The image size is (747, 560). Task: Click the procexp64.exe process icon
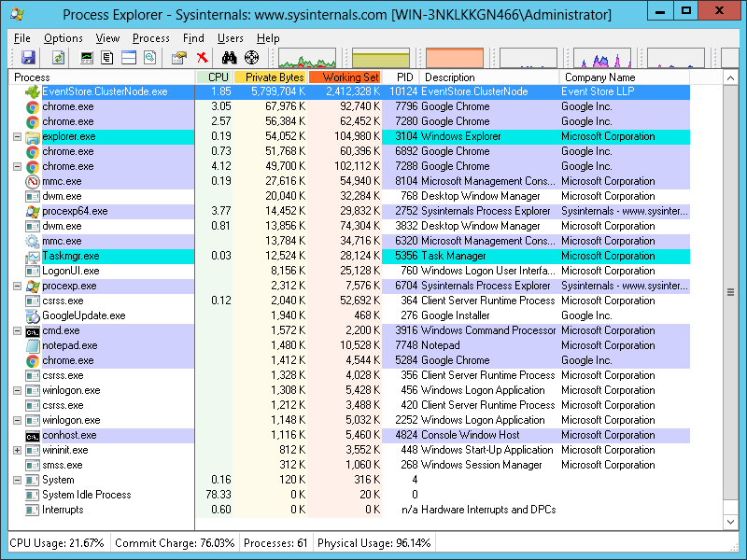33,212
